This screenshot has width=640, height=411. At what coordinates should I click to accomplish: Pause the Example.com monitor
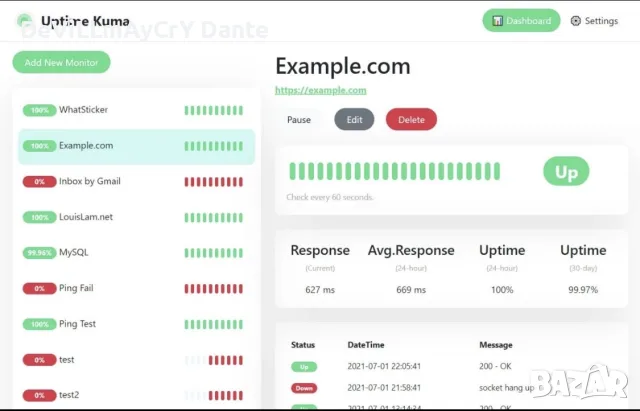pyautogui.click(x=299, y=120)
